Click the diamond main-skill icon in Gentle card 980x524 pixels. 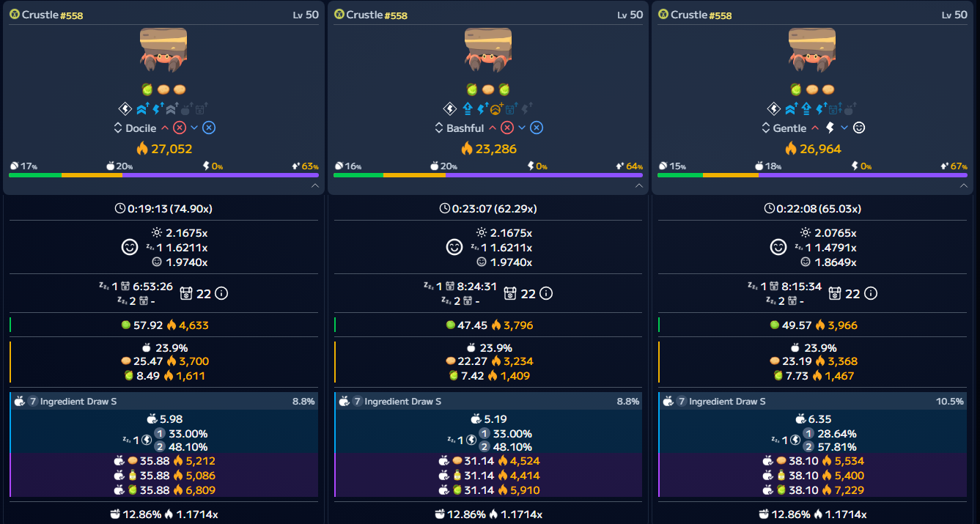(x=774, y=109)
